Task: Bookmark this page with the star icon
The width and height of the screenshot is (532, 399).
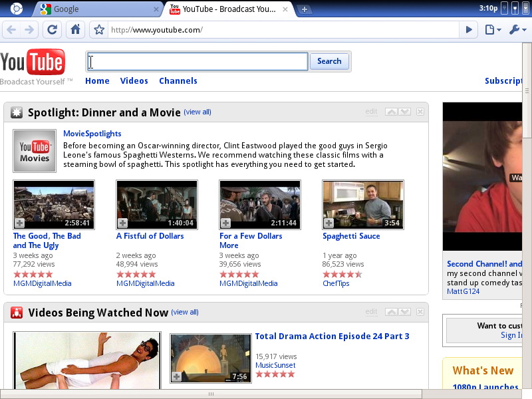Action: click(x=99, y=30)
